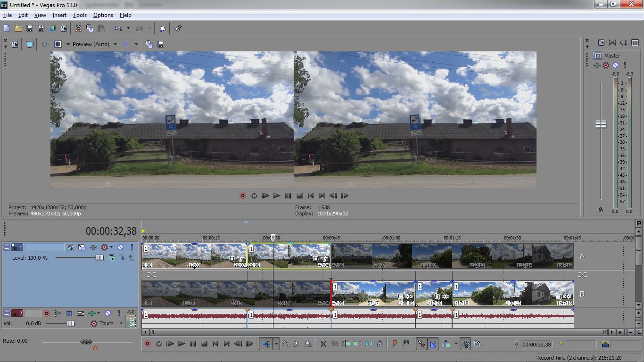Open the Insert menu
This screenshot has width=644, height=362.
coord(59,15)
